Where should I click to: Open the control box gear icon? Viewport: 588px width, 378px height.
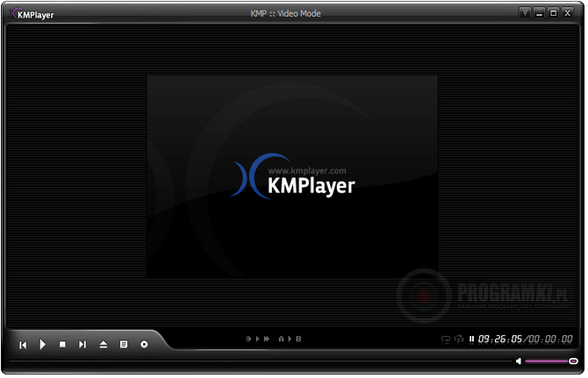144,345
